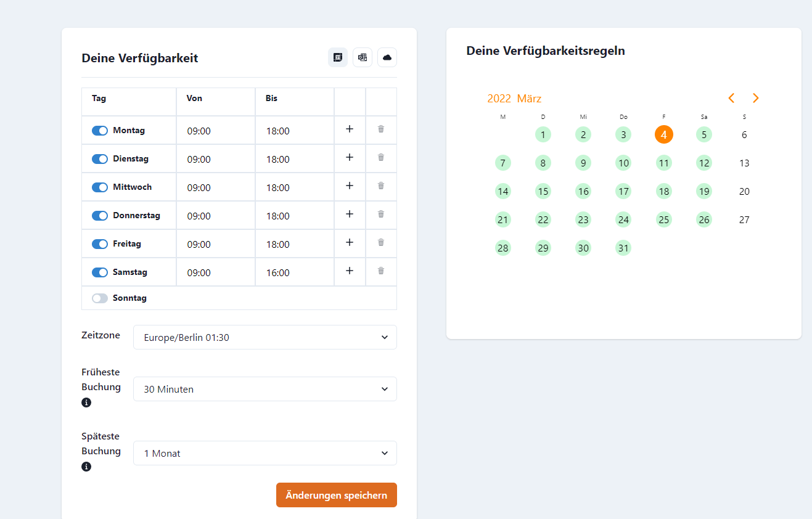Delete the Freitag time slot

[x=381, y=243]
